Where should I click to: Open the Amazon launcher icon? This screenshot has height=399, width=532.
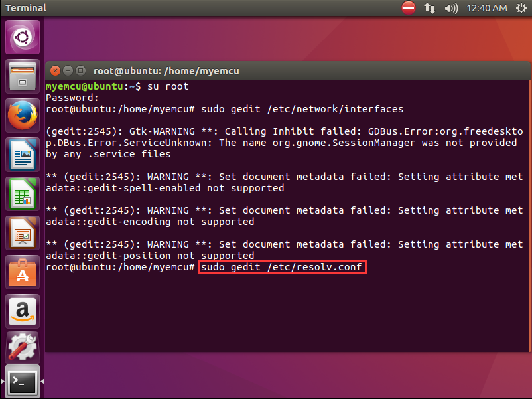point(23,311)
